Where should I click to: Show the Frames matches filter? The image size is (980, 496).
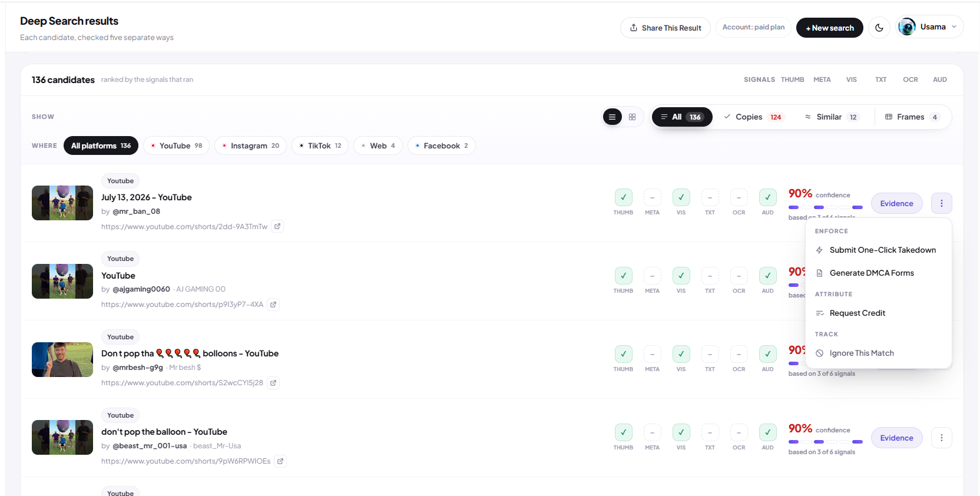pyautogui.click(x=912, y=117)
